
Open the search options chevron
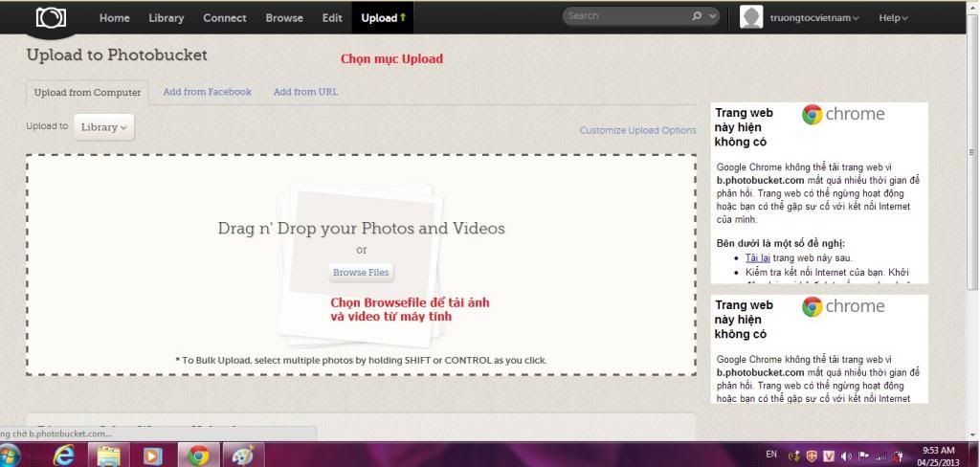713,16
